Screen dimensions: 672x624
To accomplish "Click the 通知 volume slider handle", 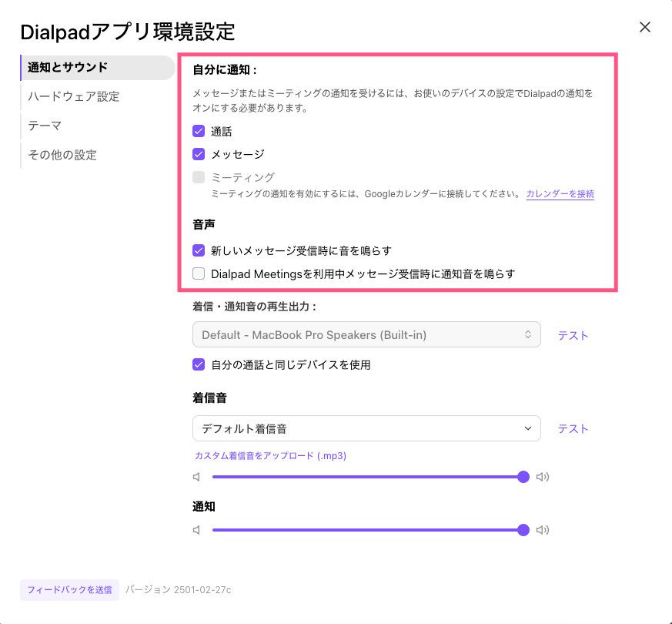I will tap(523, 530).
